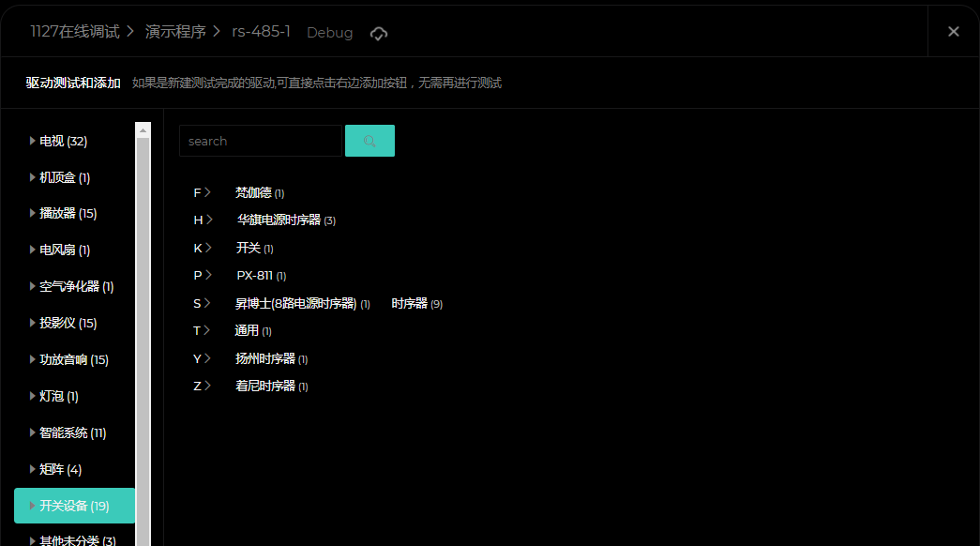Select the 时序器 (9) brand entry
This screenshot has height=546, width=980.
coord(410,304)
